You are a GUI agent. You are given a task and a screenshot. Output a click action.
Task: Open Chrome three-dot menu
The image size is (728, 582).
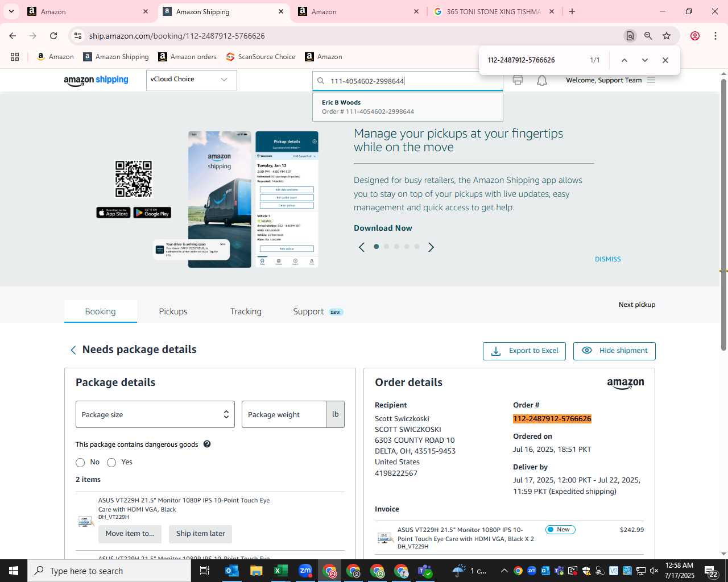715,36
